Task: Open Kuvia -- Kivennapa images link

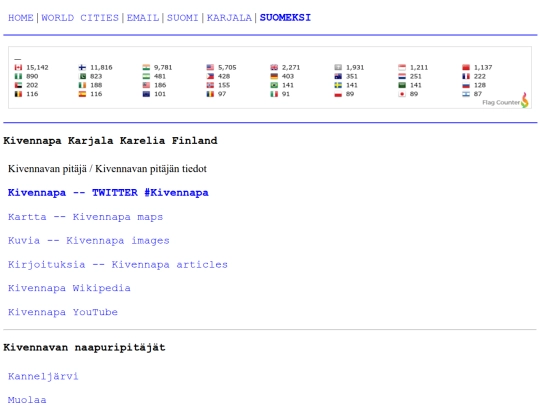Action: 89,241
